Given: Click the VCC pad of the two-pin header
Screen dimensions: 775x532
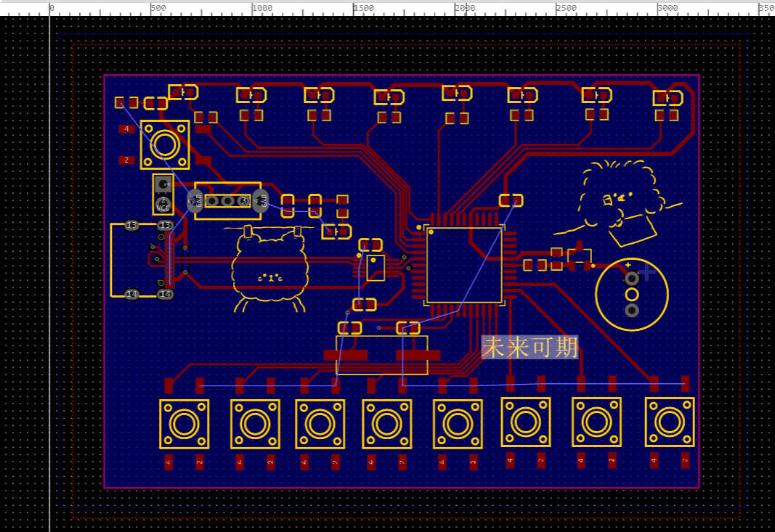Looking at the screenshot, I should point(163,203).
